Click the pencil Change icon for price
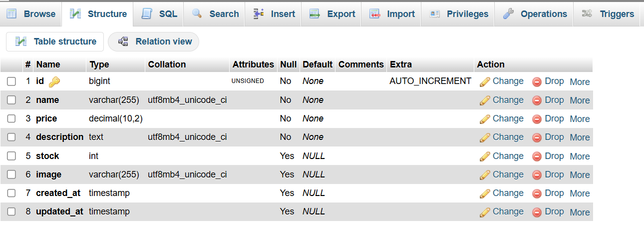This screenshot has width=644, height=227. pos(485,119)
